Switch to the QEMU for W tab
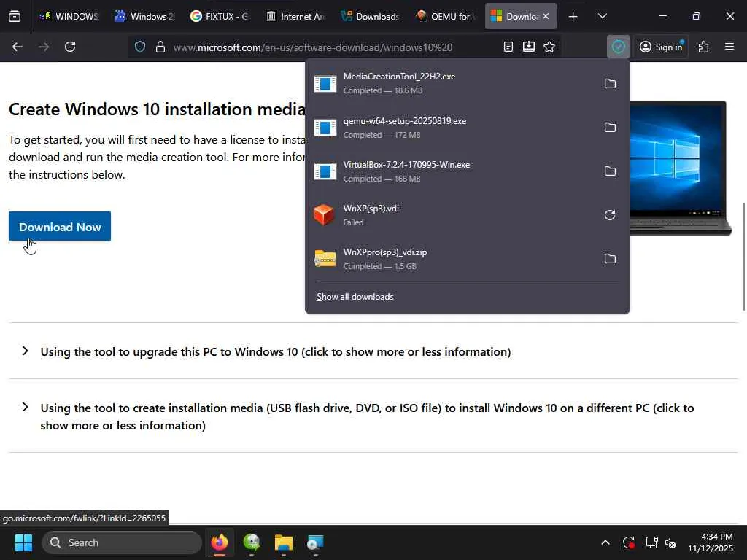The height and width of the screenshot is (560, 747). pyautogui.click(x=446, y=17)
